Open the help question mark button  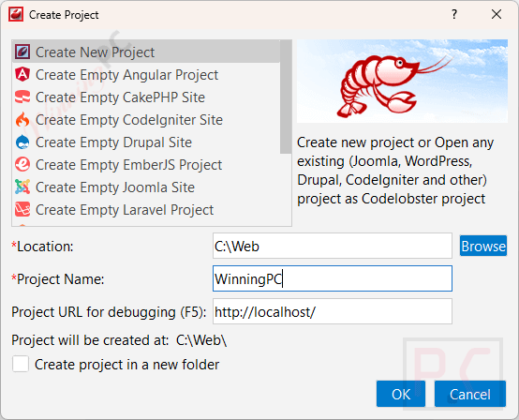tap(454, 14)
